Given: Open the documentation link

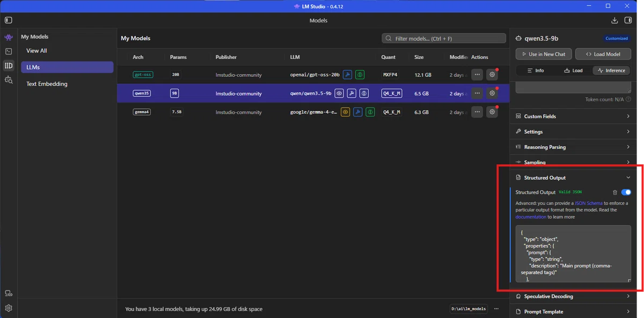Looking at the screenshot, I should 531,217.
